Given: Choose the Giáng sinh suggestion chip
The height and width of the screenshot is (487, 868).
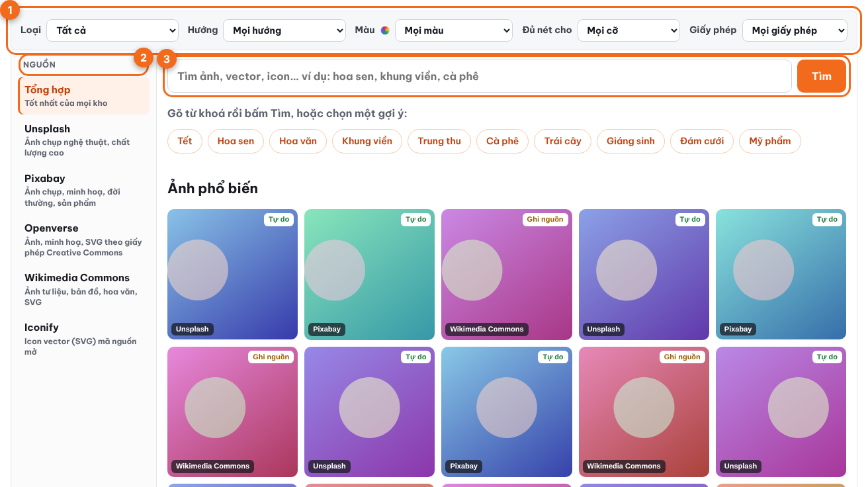Looking at the screenshot, I should tap(630, 141).
